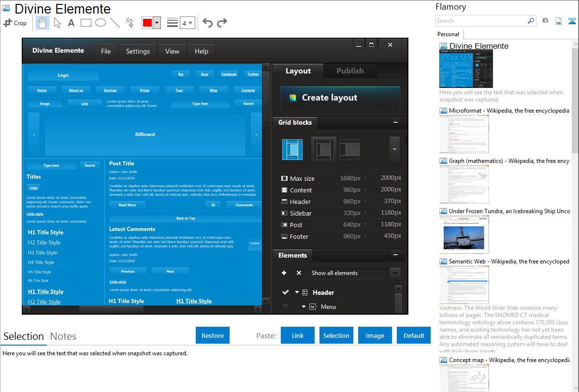Click the page document icon beside the camera
This screenshot has width=579, height=392.
click(559, 21)
